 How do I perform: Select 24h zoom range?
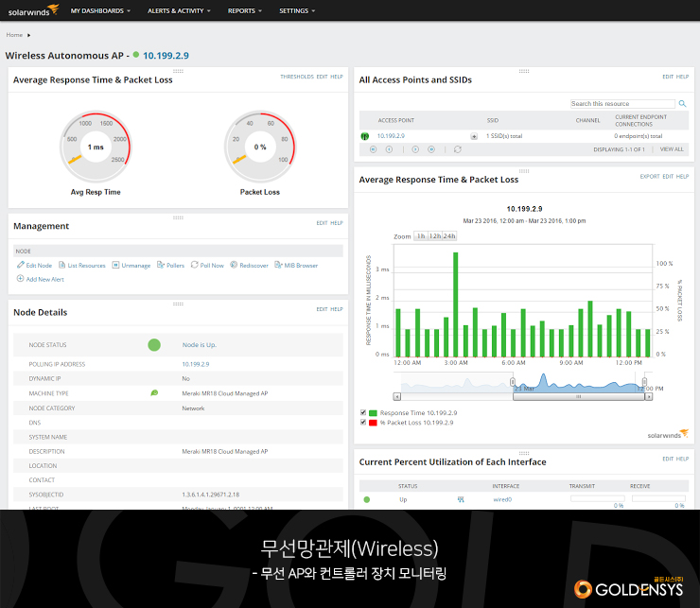(449, 235)
